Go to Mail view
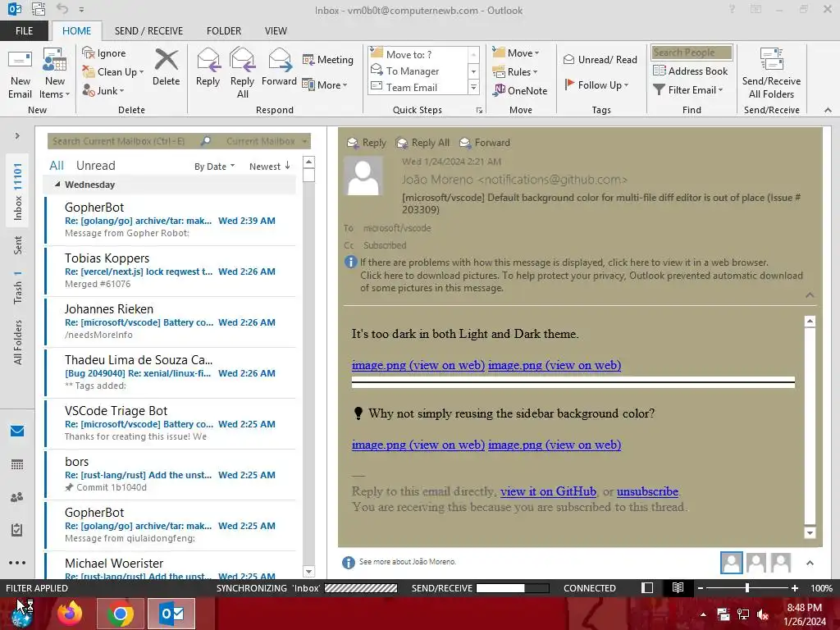Screen dimensions: 840x630 (17, 431)
